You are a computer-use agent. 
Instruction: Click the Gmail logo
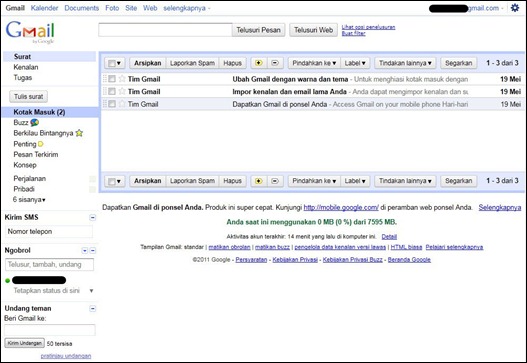30,32
